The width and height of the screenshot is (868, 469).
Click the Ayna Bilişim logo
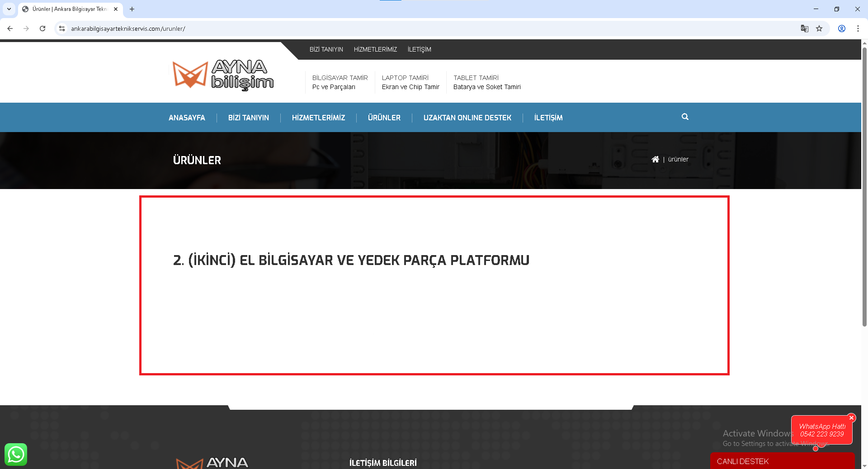point(223,75)
